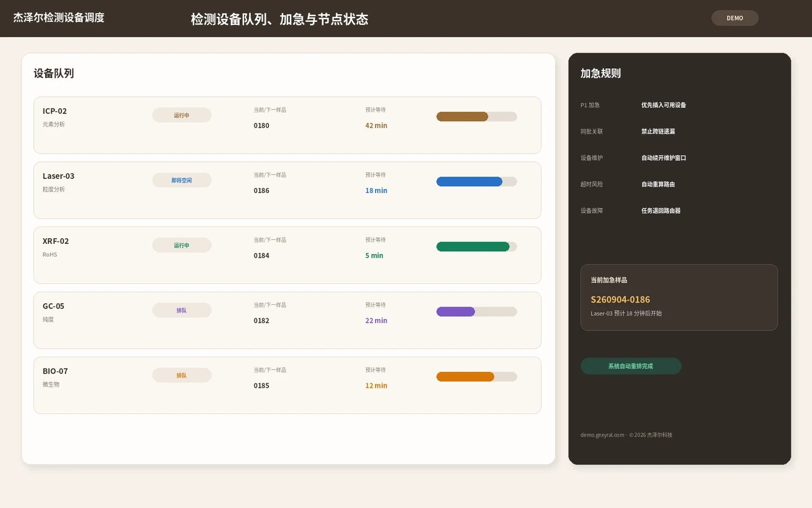Click the Laser-03 blue progress bar
This screenshot has height=508, width=812.
[476, 182]
